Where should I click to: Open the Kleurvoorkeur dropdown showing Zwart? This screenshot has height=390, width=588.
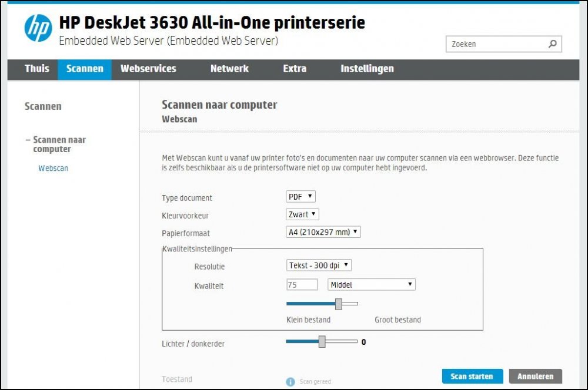click(302, 214)
